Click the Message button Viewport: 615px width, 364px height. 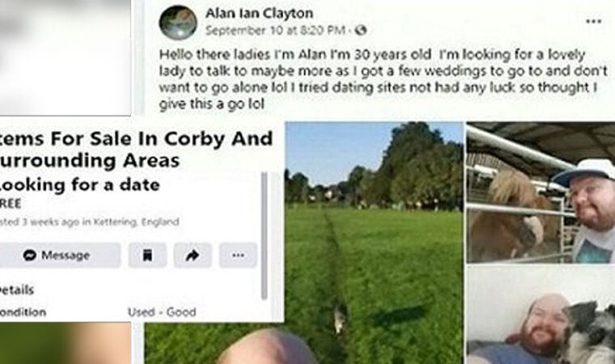point(60,256)
